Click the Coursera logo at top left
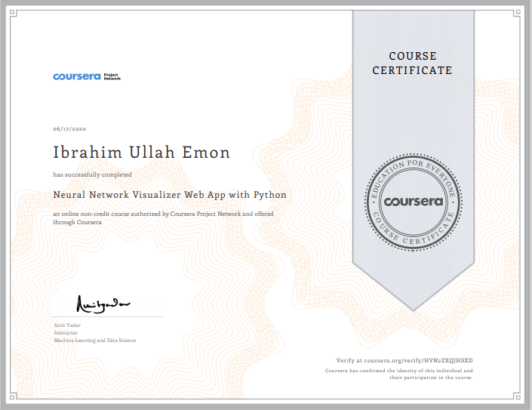532x410 pixels. pyautogui.click(x=76, y=76)
